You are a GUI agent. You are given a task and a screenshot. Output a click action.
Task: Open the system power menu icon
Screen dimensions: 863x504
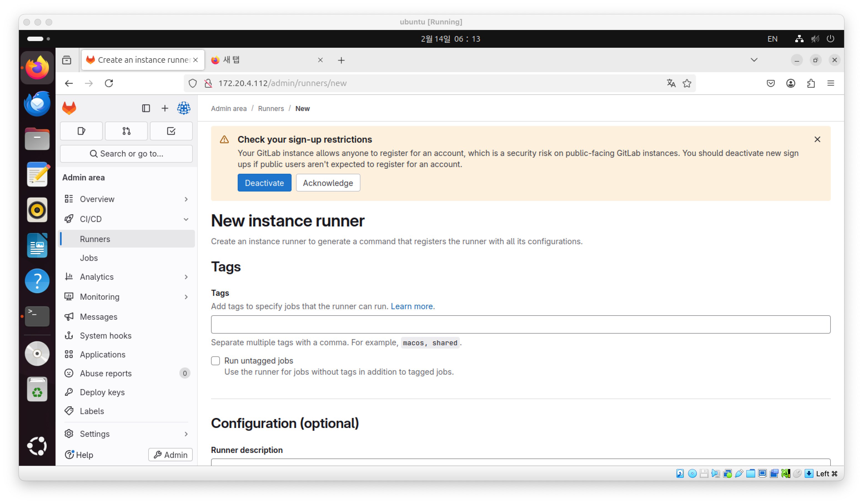pos(831,39)
